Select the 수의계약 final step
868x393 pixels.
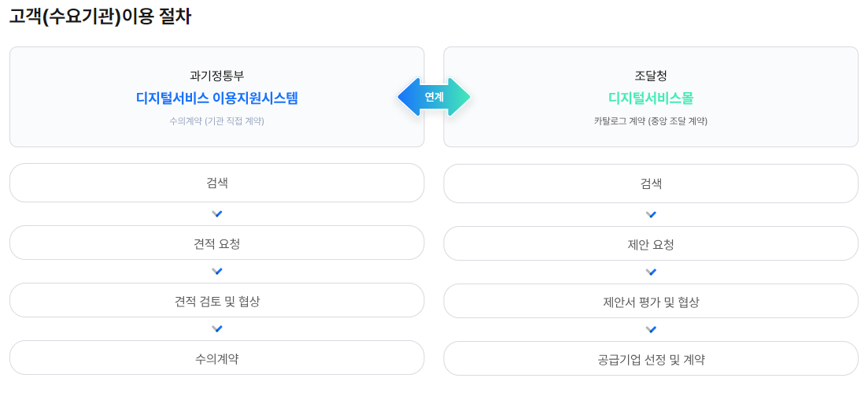click(217, 358)
